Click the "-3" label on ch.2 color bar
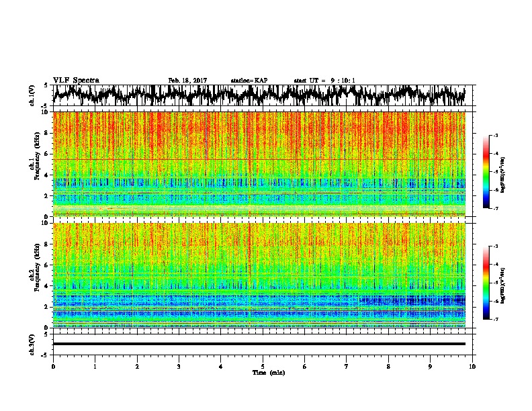This screenshot has width=532, height=411. coord(495,246)
